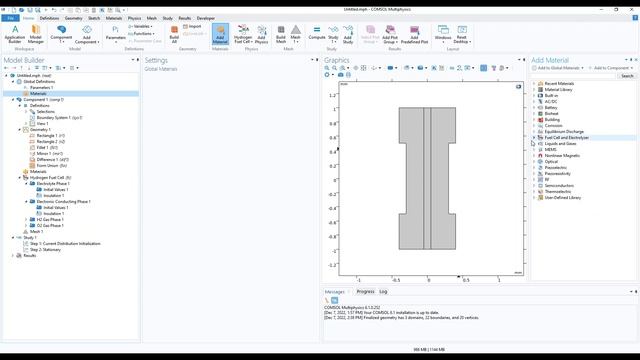Open the Windows layout button

[x=443, y=33]
